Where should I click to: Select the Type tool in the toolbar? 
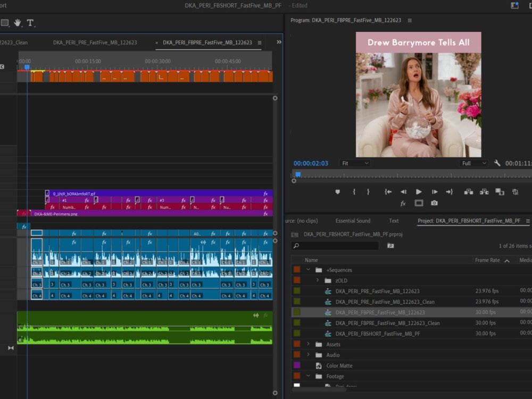point(30,22)
